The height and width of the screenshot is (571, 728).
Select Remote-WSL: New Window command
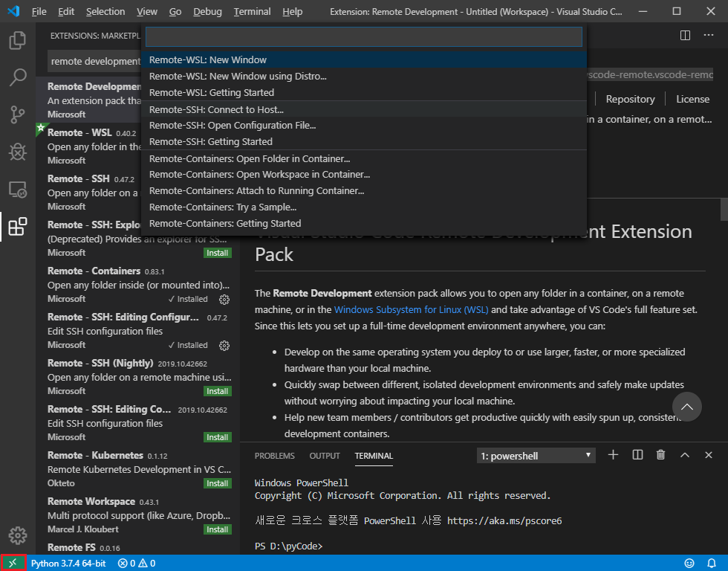pos(364,60)
